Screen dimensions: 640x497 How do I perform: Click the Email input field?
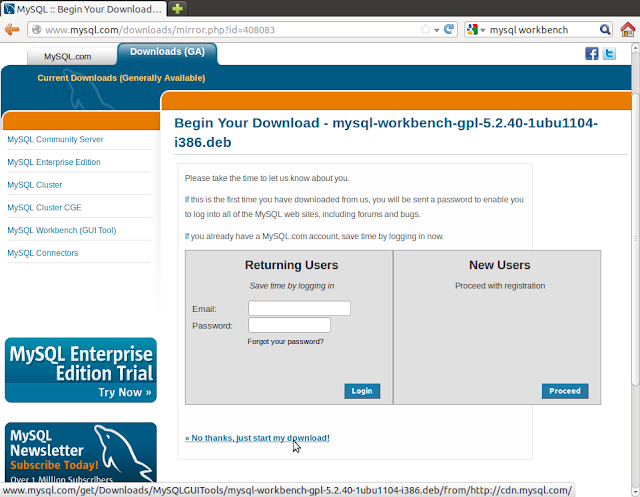coord(299,308)
